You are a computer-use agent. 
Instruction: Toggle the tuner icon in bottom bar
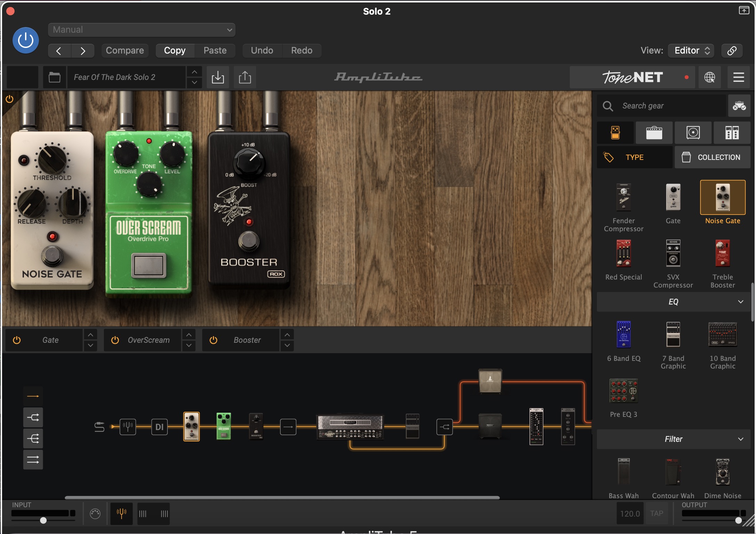point(121,513)
